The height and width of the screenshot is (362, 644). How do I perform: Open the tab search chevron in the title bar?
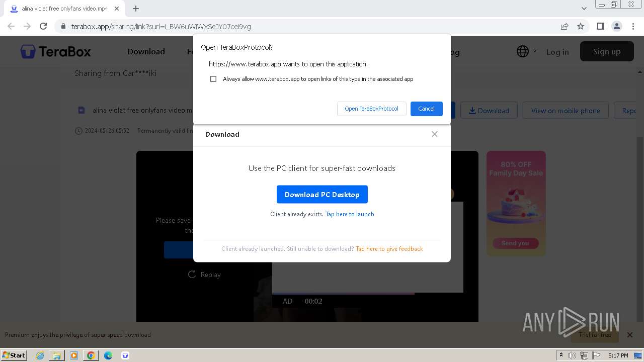pos(584,9)
